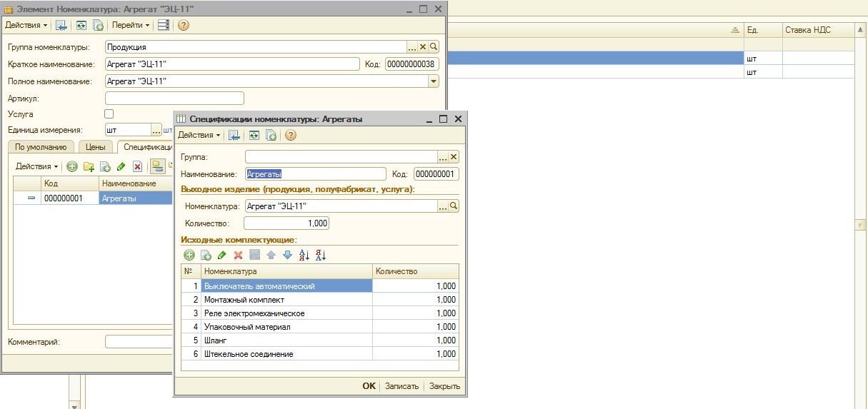Click magnifier icon beside the Группа номенклатуры field
This screenshot has width=868, height=409.
[x=434, y=46]
